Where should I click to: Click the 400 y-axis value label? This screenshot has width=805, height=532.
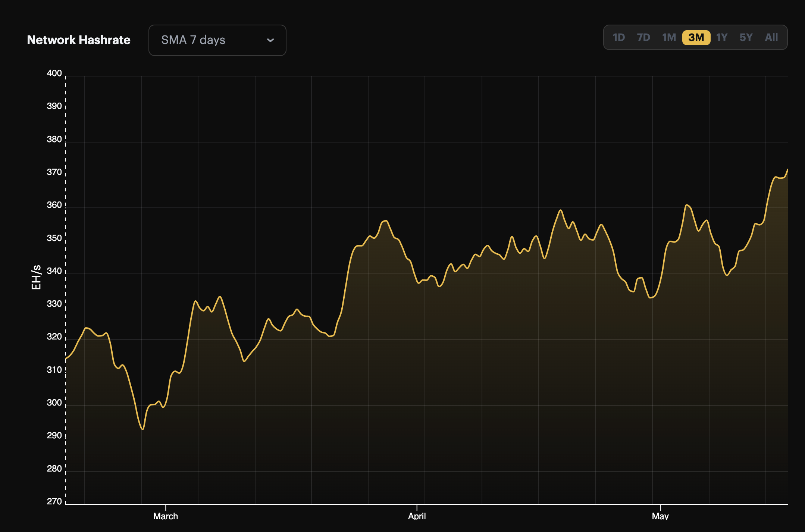54,73
